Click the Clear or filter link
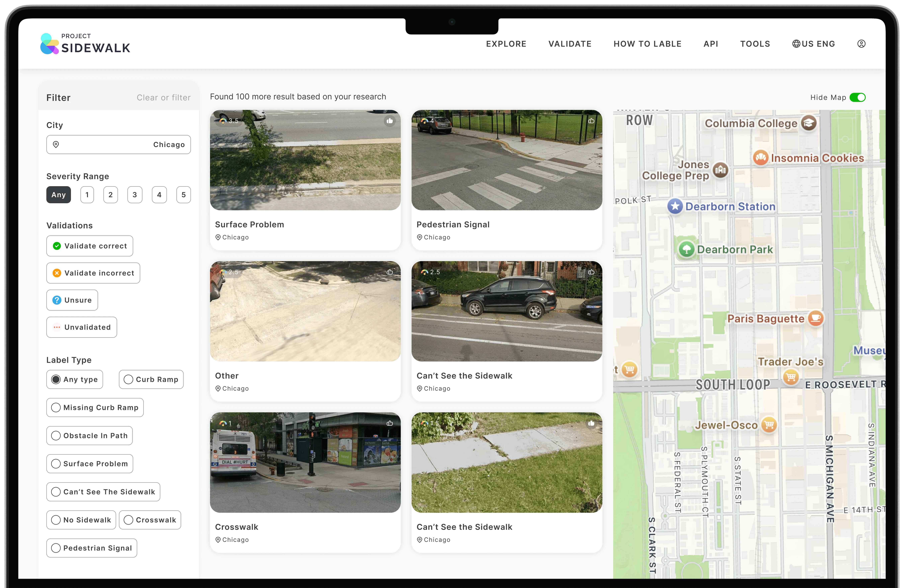904x588 pixels. tap(163, 98)
